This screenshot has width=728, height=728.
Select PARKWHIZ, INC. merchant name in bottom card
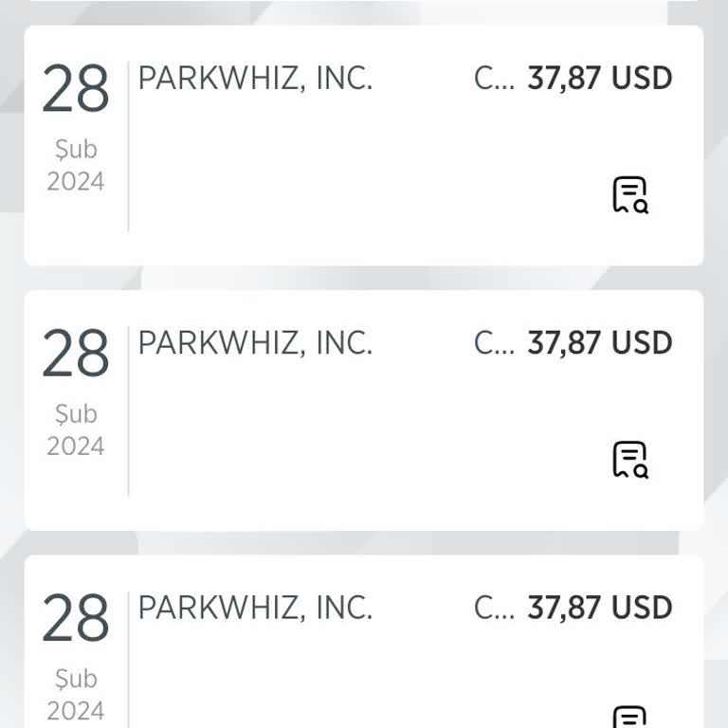click(255, 608)
